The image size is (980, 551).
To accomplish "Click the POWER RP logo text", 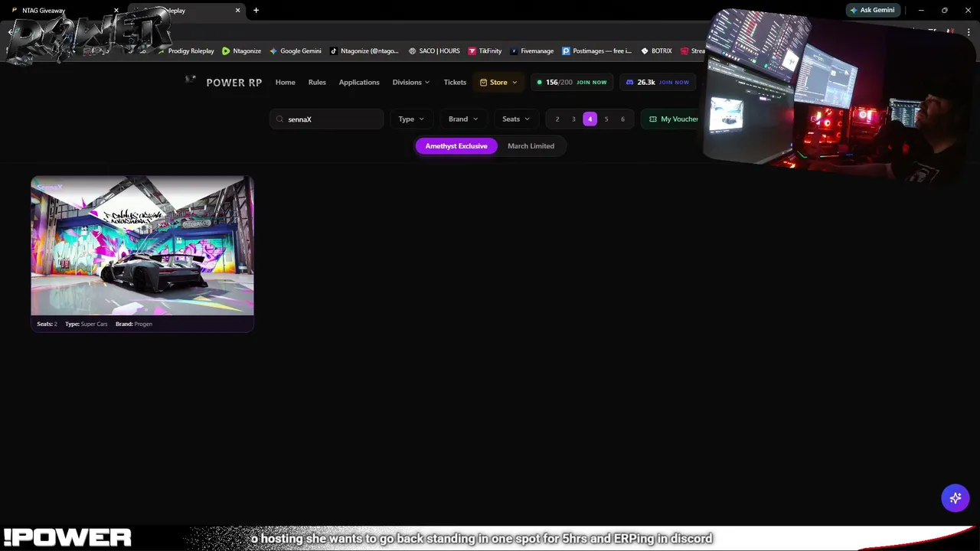I will (234, 83).
